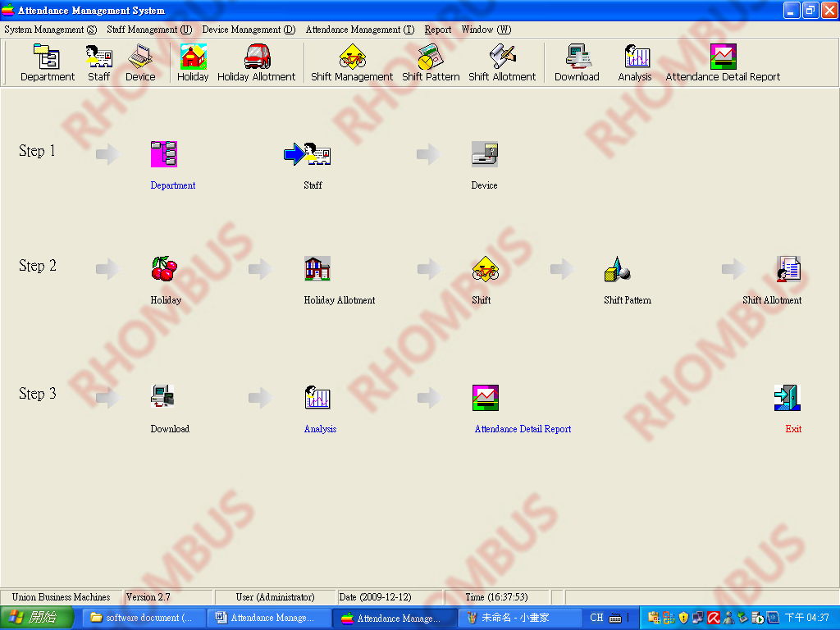Open the Holiday cherries icon in Step 2
840x630 pixels.
click(x=163, y=268)
